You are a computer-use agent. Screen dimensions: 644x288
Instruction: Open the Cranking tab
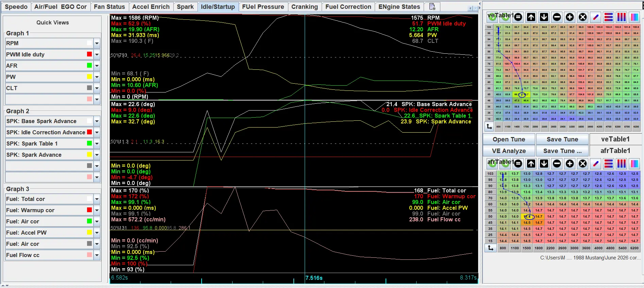click(x=305, y=7)
